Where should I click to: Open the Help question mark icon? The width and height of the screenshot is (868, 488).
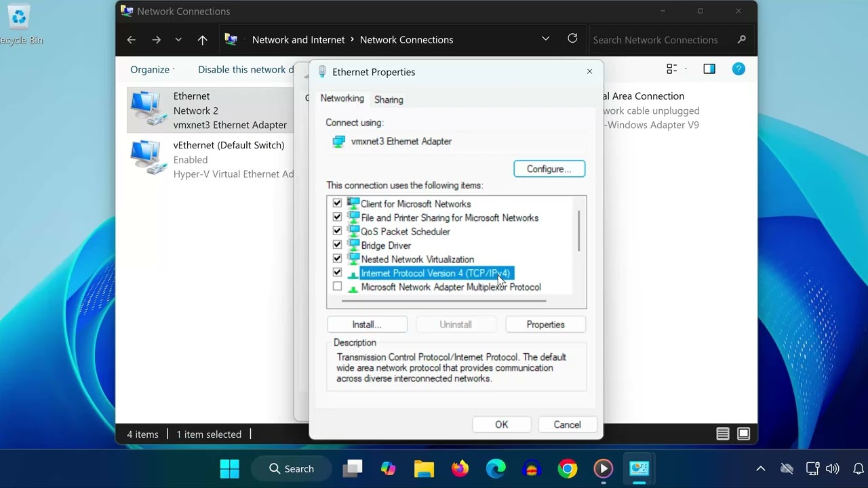pos(738,69)
